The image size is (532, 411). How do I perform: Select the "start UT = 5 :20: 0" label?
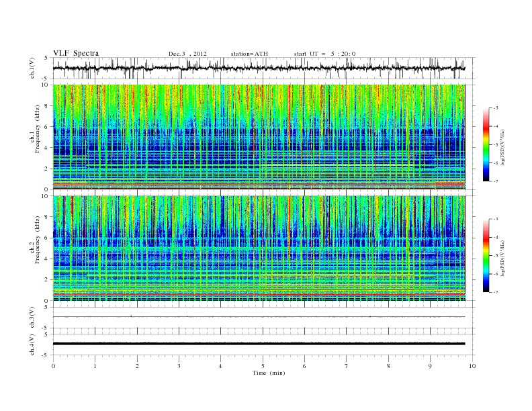coord(324,54)
